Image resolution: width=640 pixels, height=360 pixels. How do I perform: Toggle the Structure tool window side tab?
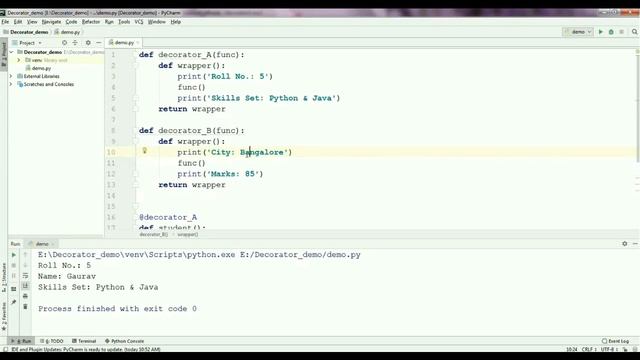[x=4, y=278]
